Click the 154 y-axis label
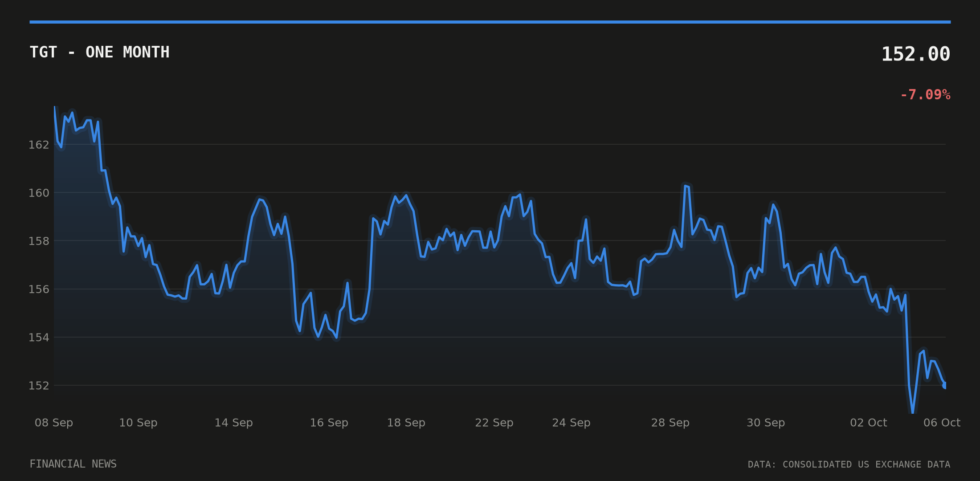The width and height of the screenshot is (980, 481). [39, 338]
